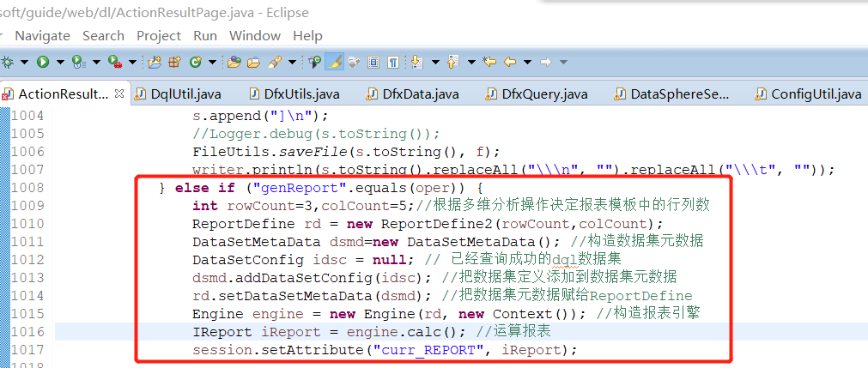Image resolution: width=868 pixels, height=368 pixels.
Task: Click the Search flashlight icon
Action: (x=275, y=62)
